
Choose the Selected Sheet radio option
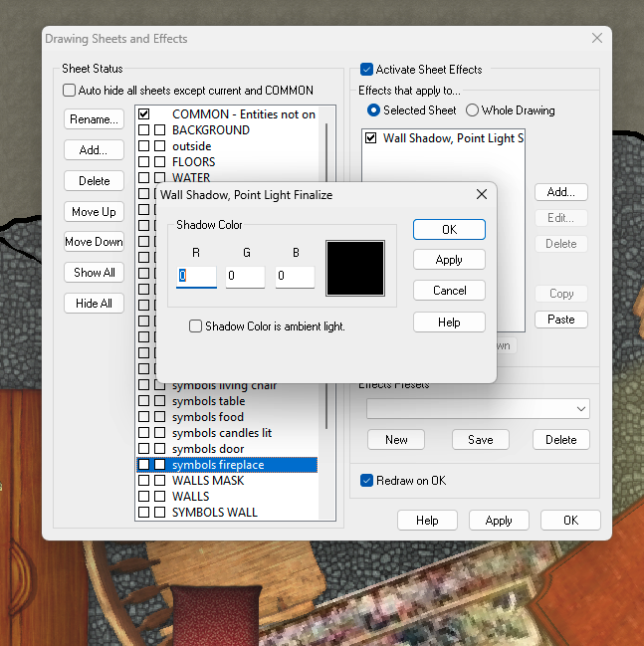tap(374, 110)
